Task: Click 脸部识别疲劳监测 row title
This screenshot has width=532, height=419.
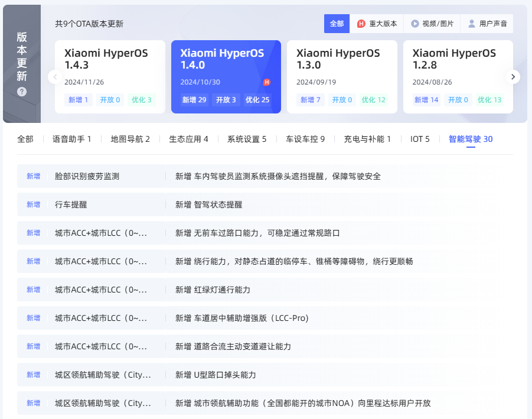Action: tap(87, 176)
